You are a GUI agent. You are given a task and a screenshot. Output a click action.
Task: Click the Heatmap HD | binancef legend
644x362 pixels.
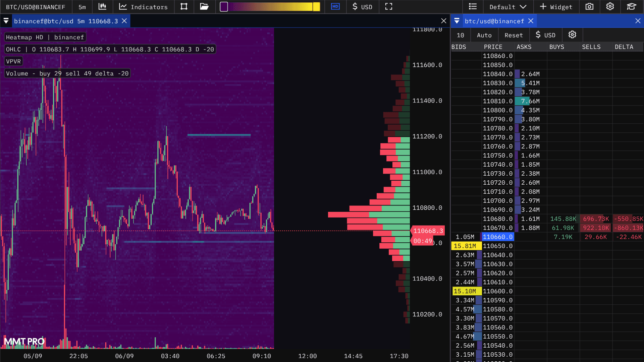point(45,37)
